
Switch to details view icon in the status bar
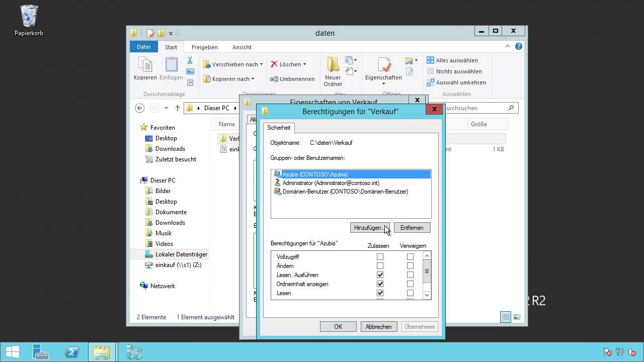[506, 317]
